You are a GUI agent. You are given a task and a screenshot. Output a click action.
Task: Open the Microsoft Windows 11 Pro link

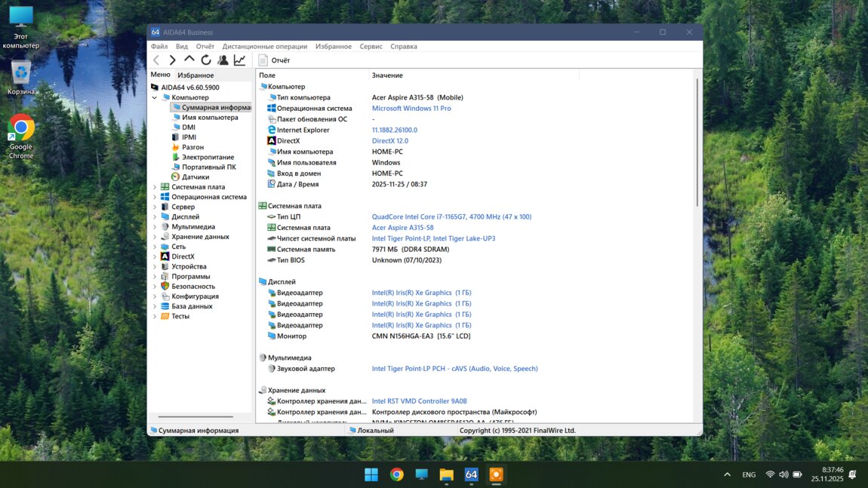coord(411,109)
